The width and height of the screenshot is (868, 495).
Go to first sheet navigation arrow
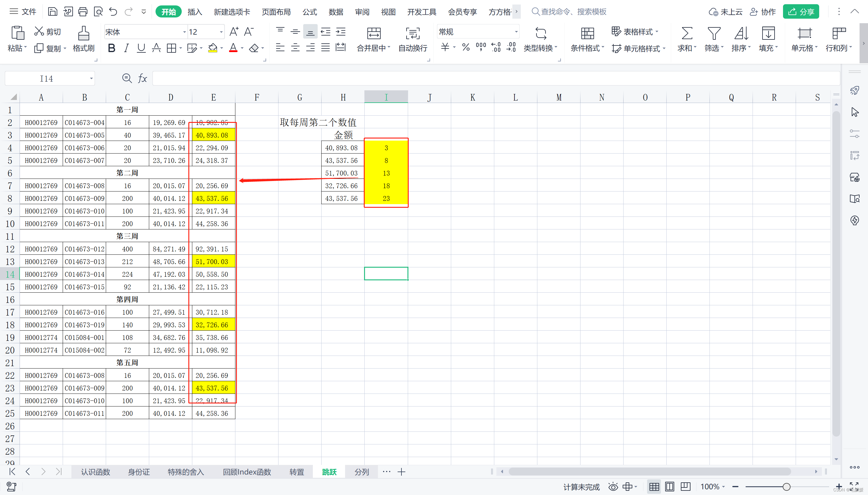[x=12, y=472]
